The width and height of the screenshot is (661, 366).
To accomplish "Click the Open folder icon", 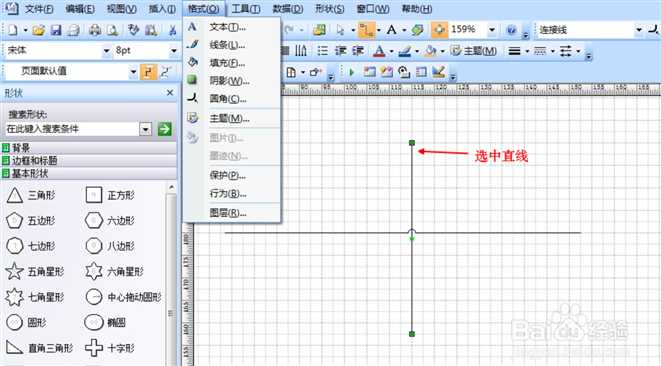I will [x=38, y=30].
